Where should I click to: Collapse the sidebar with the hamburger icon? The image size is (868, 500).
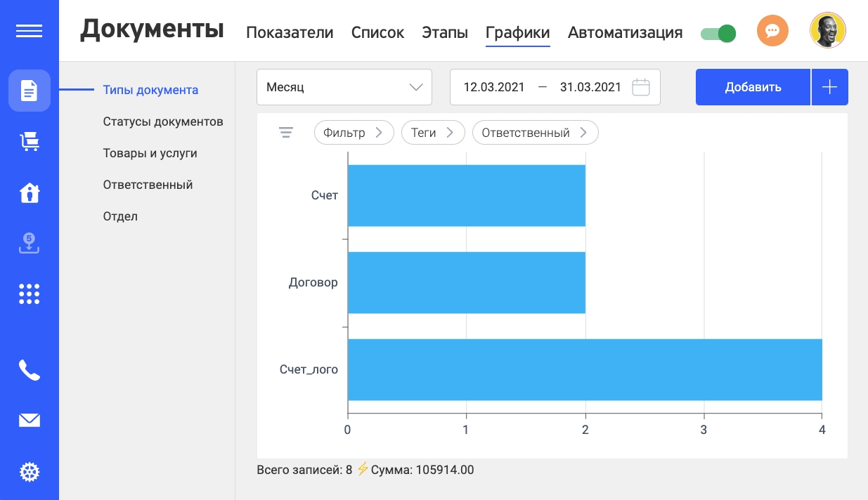point(29,30)
